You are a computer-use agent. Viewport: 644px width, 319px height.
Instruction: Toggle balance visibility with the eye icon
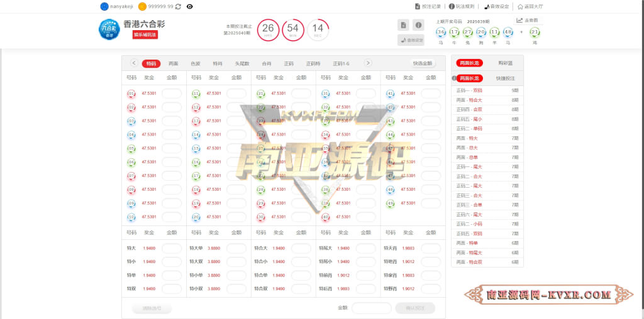[189, 6]
